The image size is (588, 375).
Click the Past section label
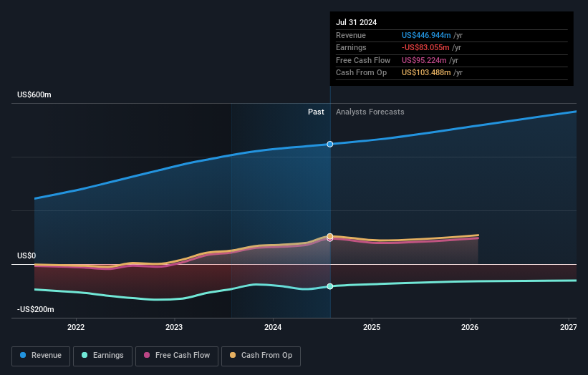click(316, 112)
